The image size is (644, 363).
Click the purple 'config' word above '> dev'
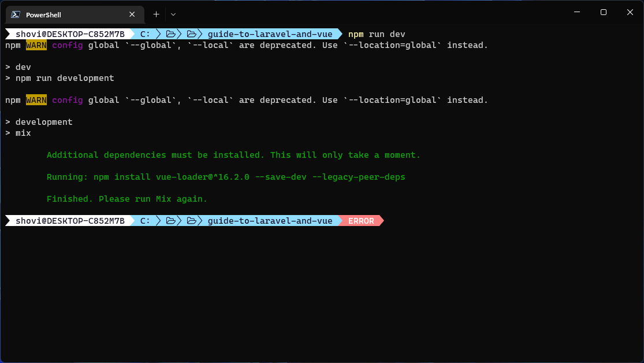68,45
